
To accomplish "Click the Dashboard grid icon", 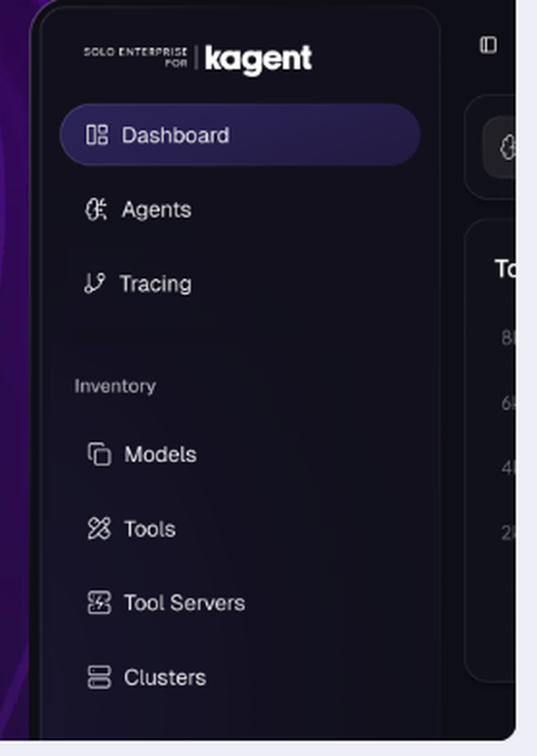I will point(97,135).
